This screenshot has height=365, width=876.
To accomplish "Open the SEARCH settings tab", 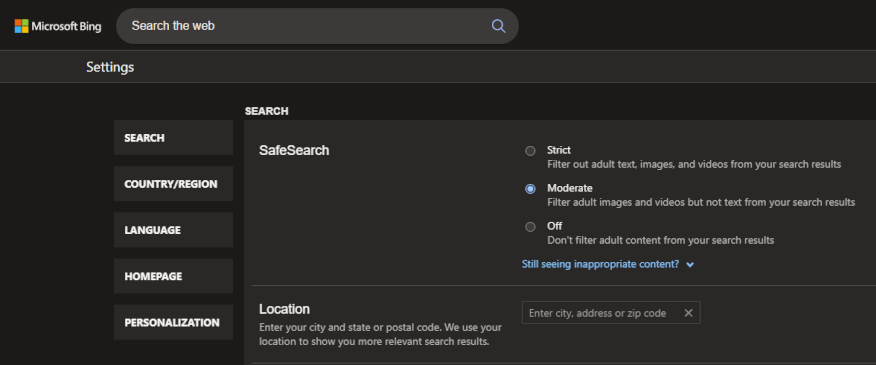I will coord(173,138).
